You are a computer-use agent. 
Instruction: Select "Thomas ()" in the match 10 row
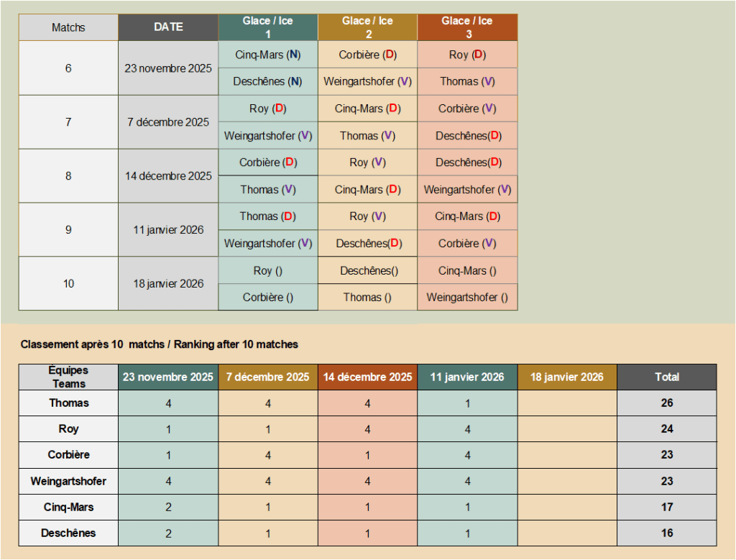[x=367, y=298]
